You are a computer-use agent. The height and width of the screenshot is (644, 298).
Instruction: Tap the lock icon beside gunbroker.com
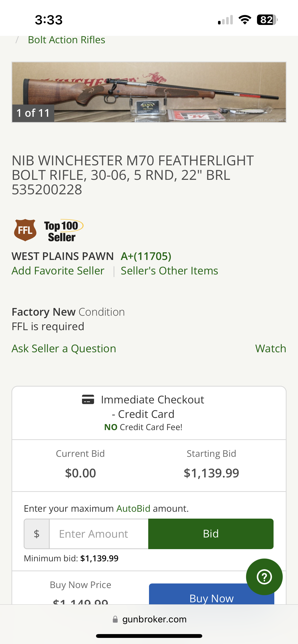point(115,619)
